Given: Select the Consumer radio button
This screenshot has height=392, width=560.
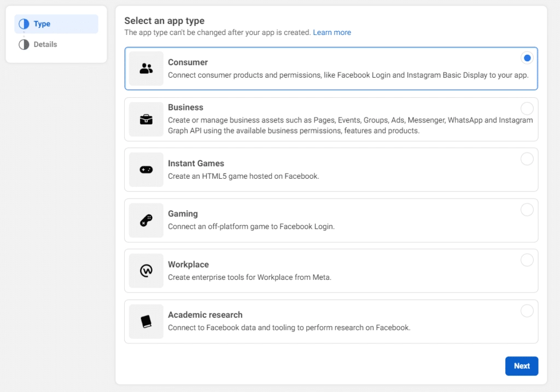Looking at the screenshot, I should click(x=527, y=58).
